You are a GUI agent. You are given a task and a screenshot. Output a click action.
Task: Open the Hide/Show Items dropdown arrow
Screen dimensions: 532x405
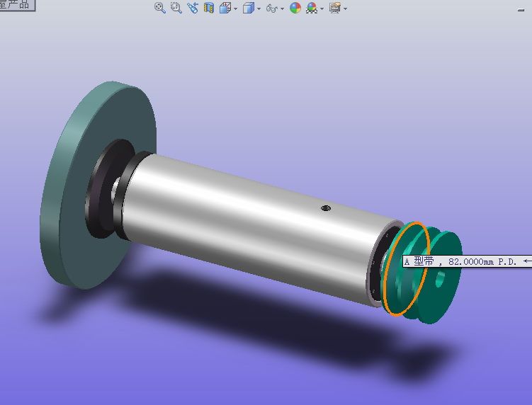pos(282,8)
